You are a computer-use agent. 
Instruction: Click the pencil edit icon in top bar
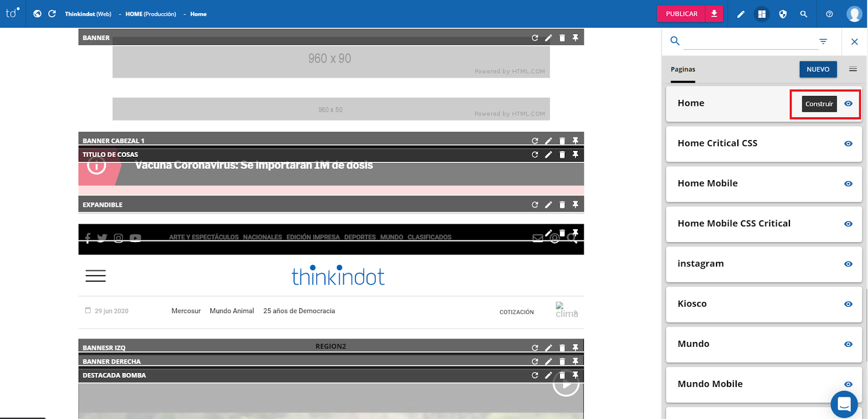click(x=741, y=14)
